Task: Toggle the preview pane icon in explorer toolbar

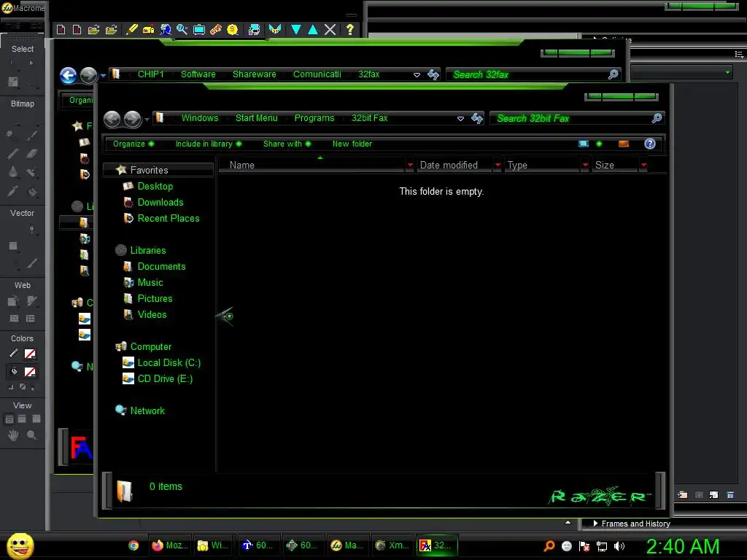Action: (624, 144)
